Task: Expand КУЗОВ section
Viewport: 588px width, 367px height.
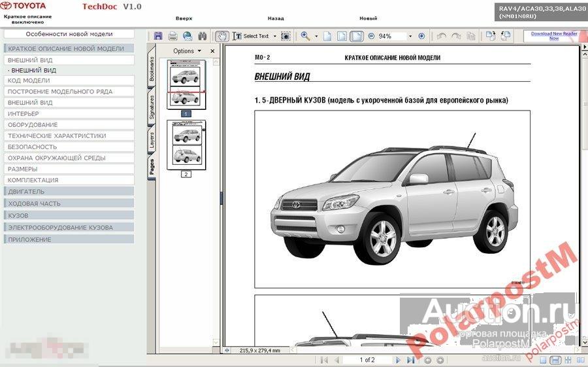Action: (69, 216)
